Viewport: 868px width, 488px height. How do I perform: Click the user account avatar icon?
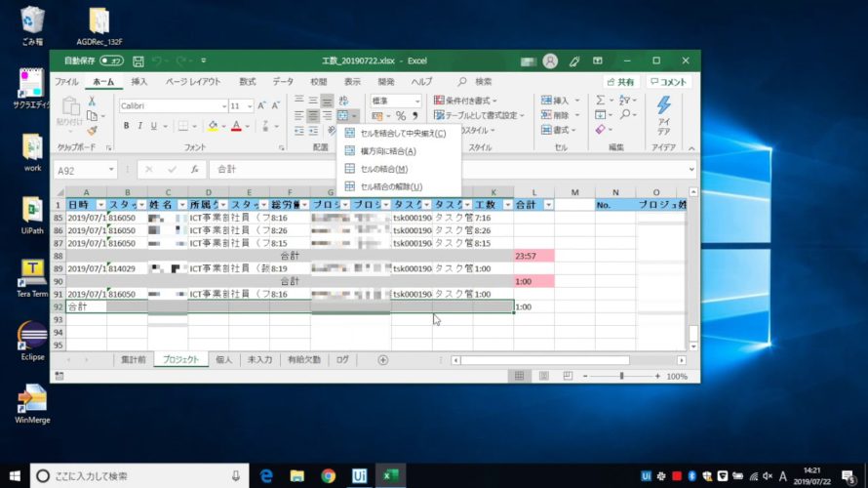(x=550, y=61)
